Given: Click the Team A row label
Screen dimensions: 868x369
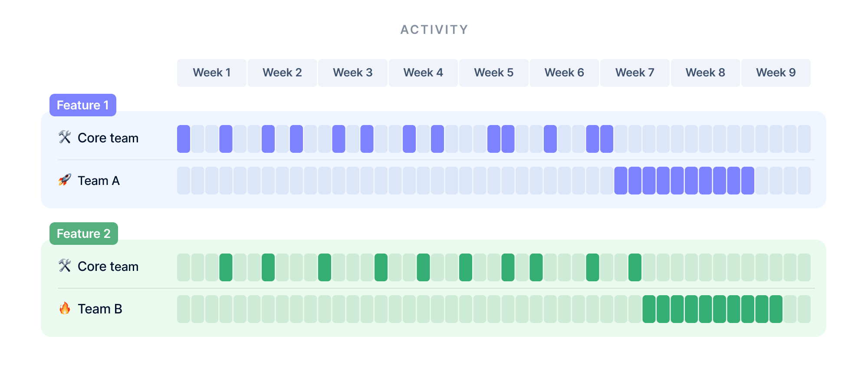Looking at the screenshot, I should [x=99, y=181].
